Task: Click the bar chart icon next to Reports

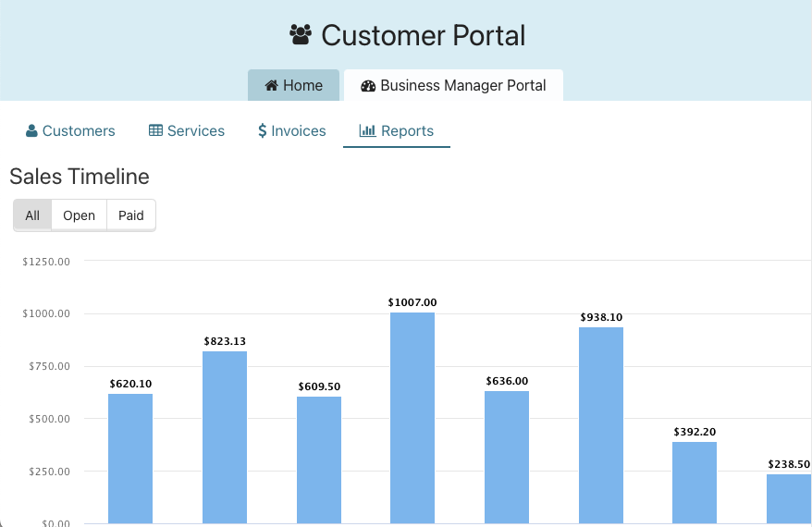Action: (x=367, y=130)
